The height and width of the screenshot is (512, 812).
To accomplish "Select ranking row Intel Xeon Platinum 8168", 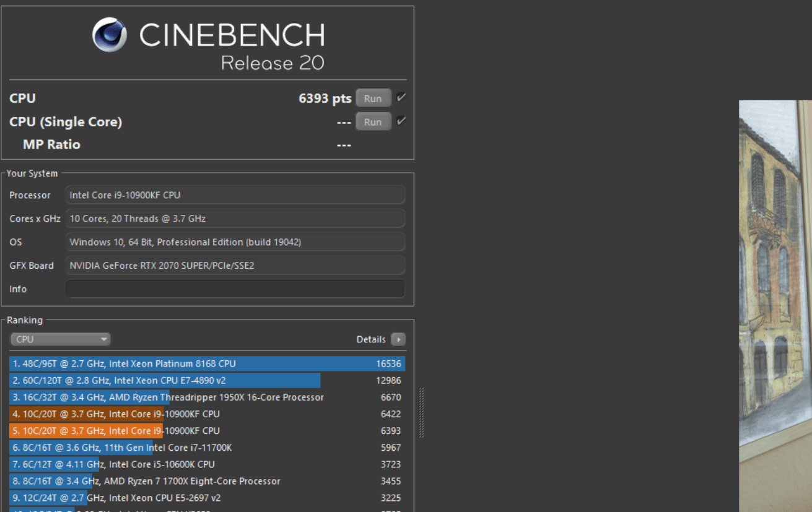I will [207, 363].
